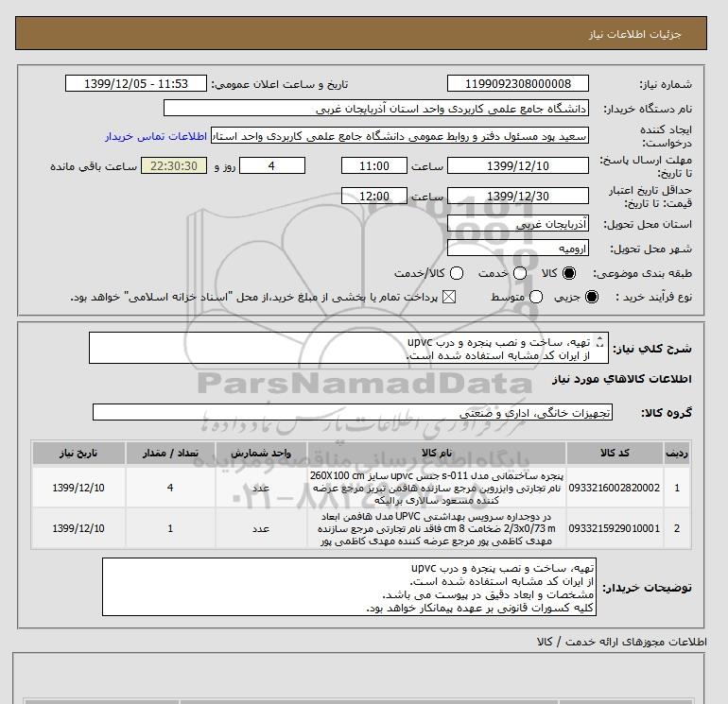Click the unit عدد in row 1
728x704 pixels.
pos(261,488)
